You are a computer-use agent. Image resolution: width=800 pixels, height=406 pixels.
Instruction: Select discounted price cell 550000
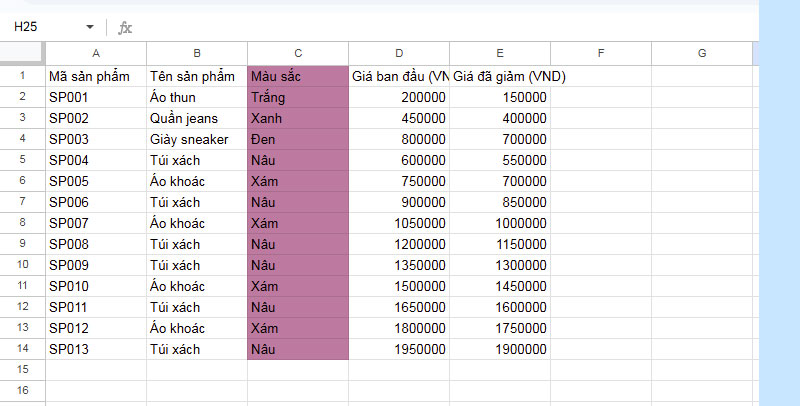(500, 160)
